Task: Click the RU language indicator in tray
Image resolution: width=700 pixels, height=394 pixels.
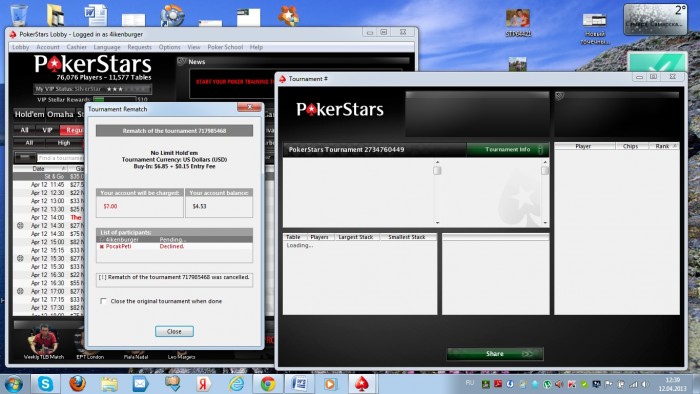Action: (x=470, y=383)
